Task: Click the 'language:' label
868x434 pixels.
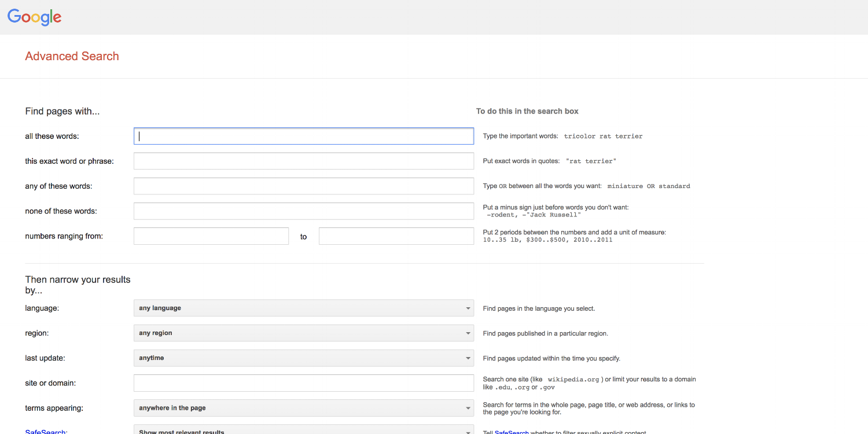Action: point(42,308)
